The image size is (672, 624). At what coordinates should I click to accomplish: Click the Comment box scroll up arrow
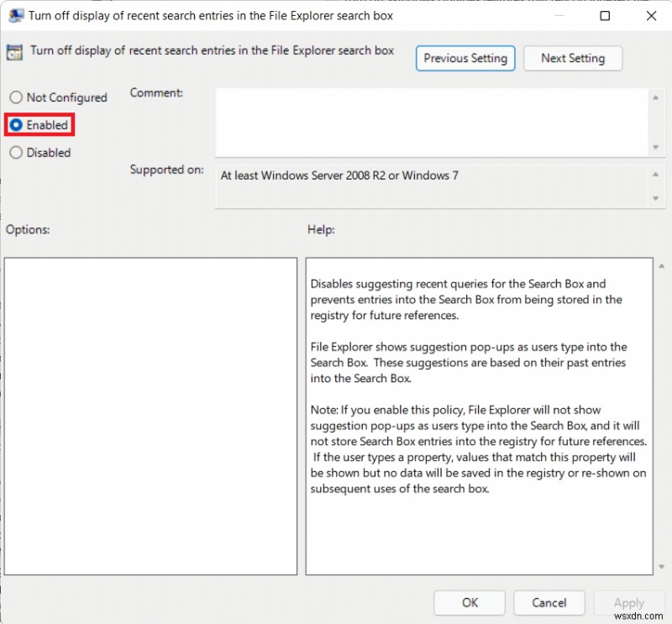[655, 97]
